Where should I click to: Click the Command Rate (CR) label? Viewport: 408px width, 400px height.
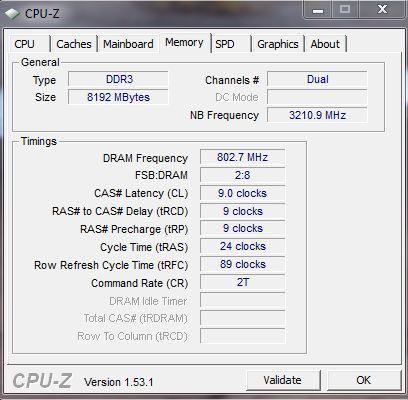140,283
